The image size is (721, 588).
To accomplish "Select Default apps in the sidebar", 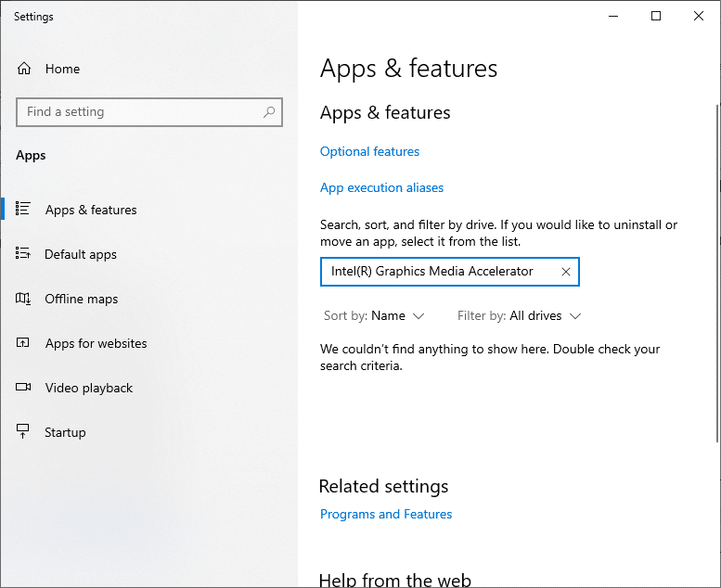I will tap(81, 254).
